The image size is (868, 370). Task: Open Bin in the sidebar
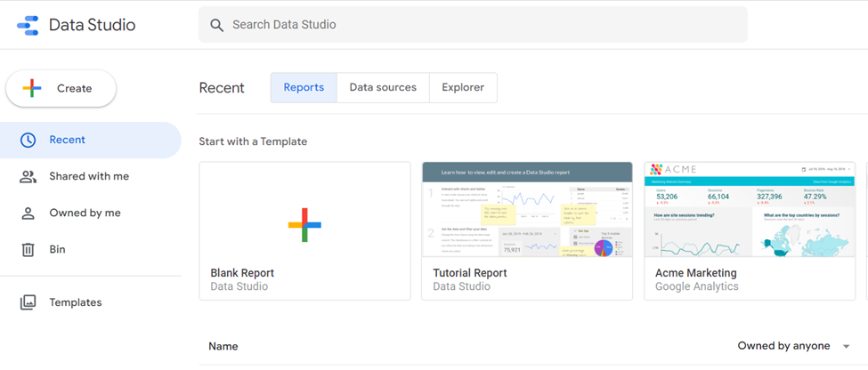coord(90,249)
